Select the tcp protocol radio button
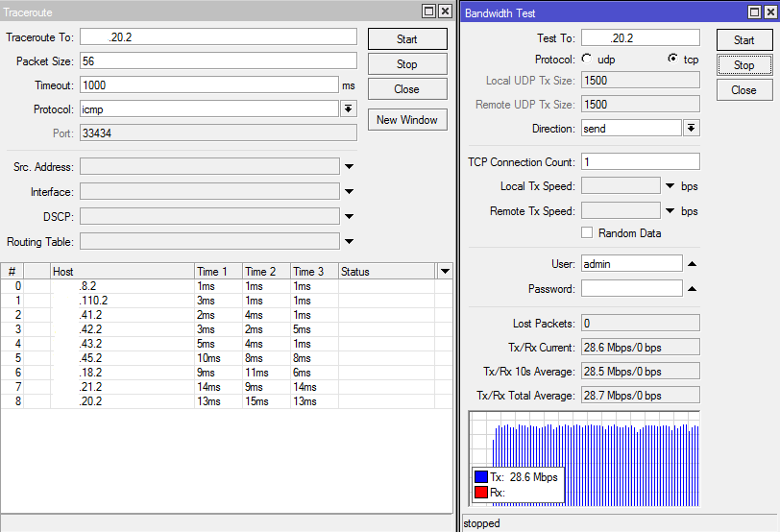The width and height of the screenshot is (780, 532). click(x=673, y=60)
